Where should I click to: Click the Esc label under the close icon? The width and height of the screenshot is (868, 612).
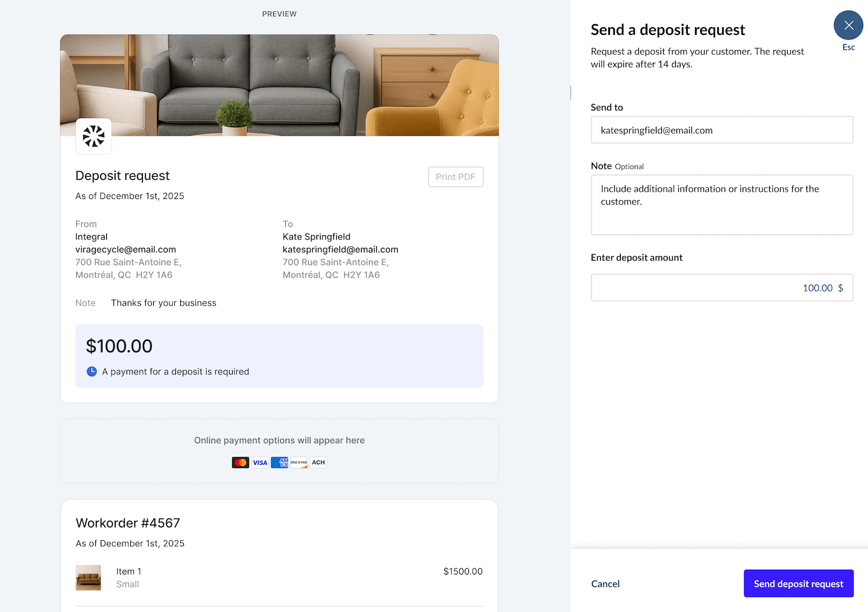pyautogui.click(x=848, y=47)
